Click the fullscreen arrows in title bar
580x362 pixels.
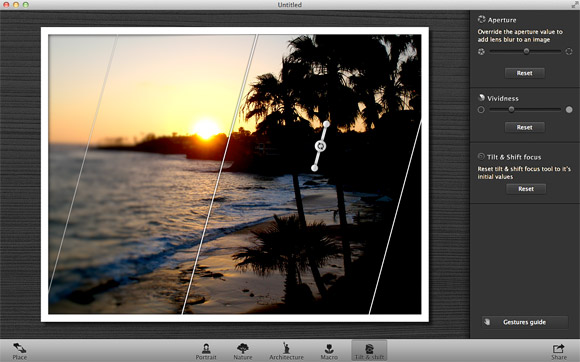coord(575,4)
